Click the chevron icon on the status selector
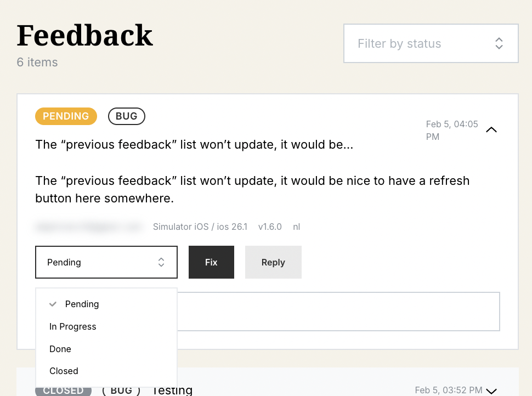Image resolution: width=532 pixels, height=396 pixels. [161, 262]
